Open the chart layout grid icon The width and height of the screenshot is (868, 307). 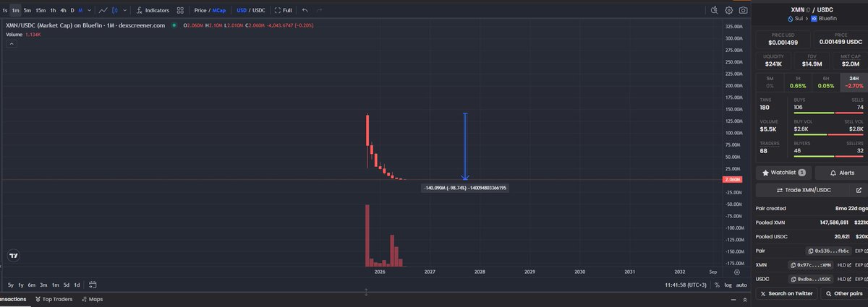pos(180,11)
